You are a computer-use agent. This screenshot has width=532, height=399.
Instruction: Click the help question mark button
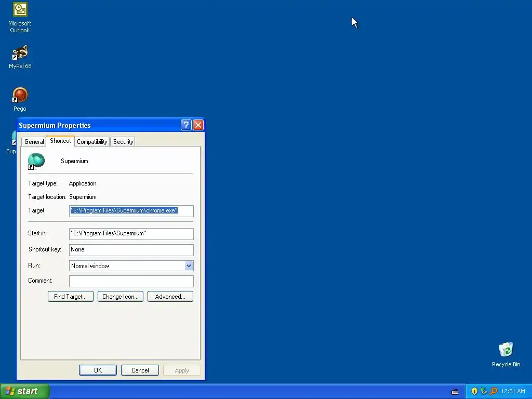186,125
